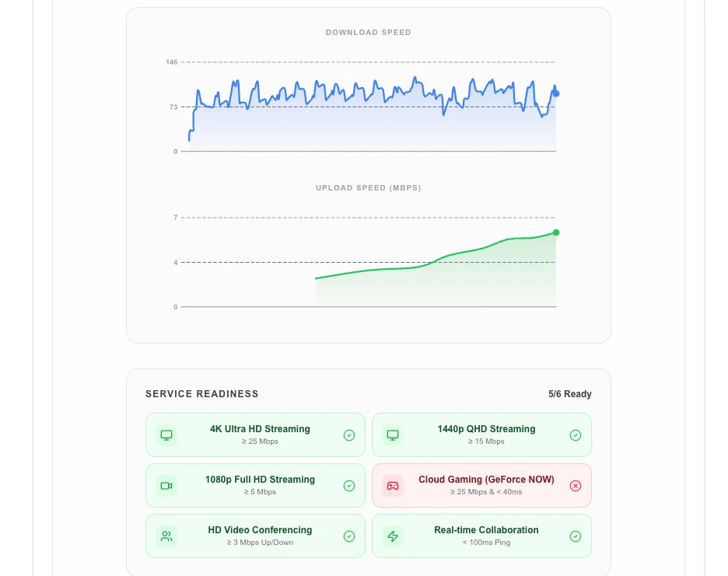
Task: Click the people icon for HD Video Conferencing
Action: (166, 536)
